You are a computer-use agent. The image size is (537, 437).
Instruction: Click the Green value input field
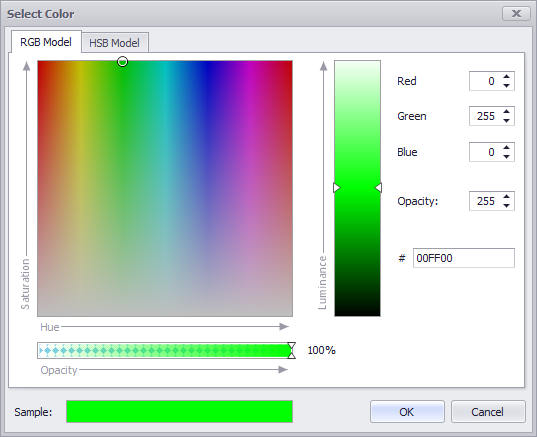point(485,116)
